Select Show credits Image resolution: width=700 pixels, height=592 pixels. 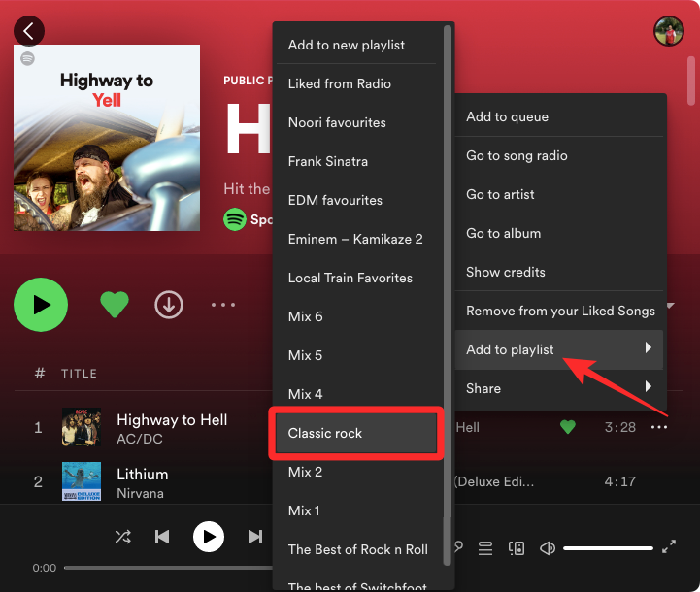(558, 272)
